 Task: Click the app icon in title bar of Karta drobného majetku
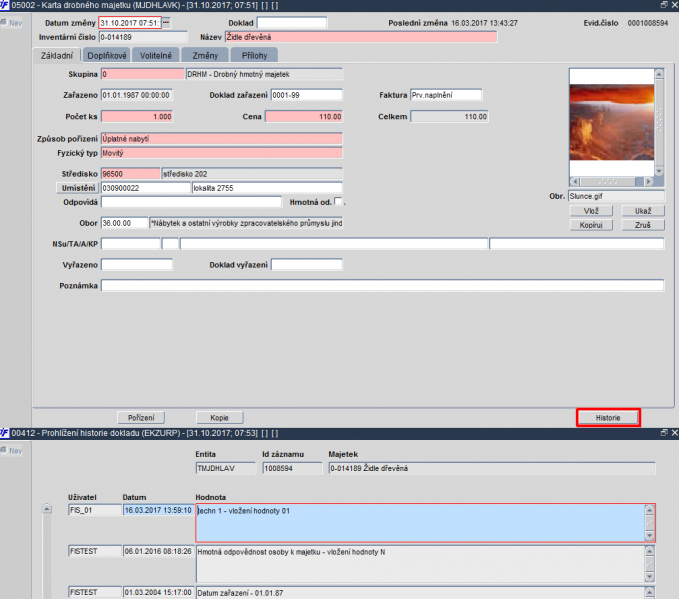[4, 5]
